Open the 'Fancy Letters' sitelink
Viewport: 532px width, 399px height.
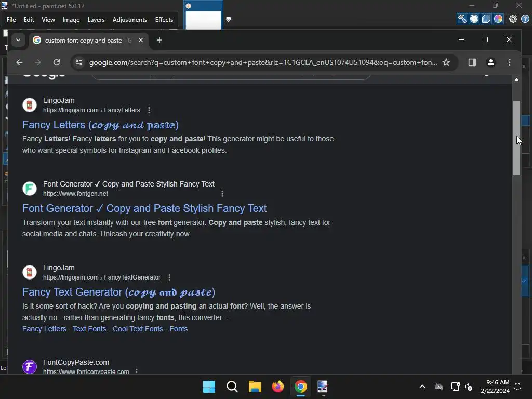click(44, 329)
